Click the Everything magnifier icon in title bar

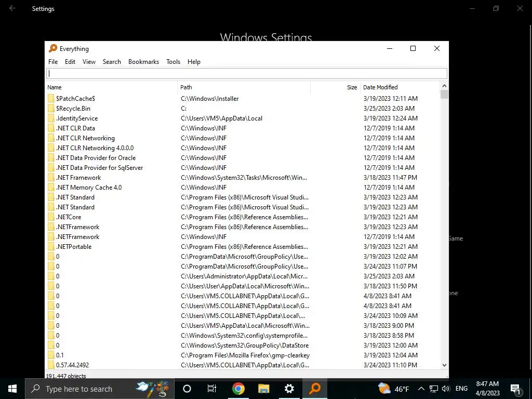(53, 48)
